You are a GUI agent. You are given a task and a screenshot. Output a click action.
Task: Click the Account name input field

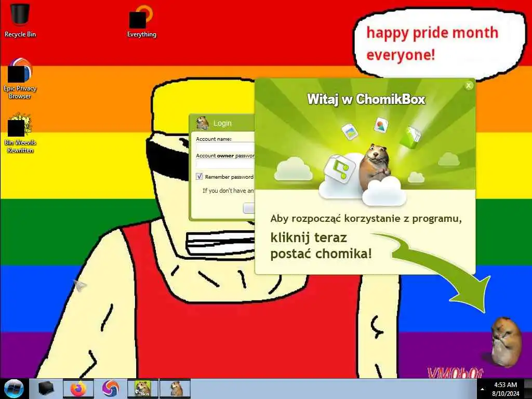click(225, 147)
